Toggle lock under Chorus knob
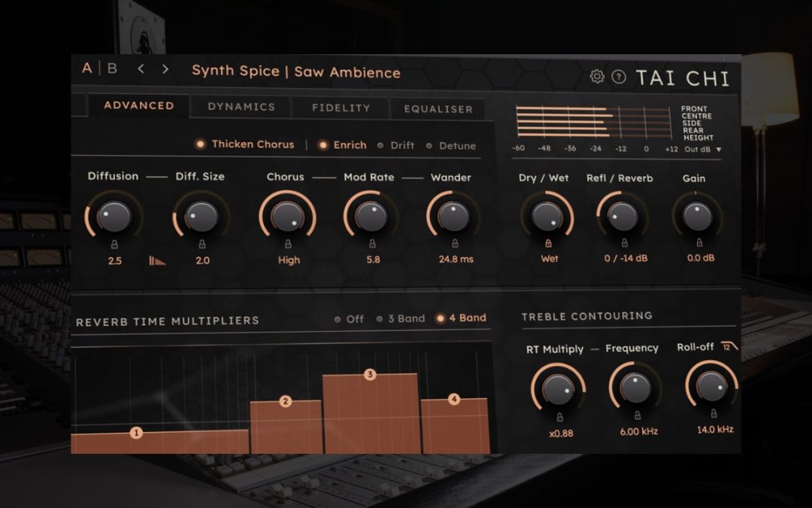Screen dimensions: 812x508 pyautogui.click(x=288, y=244)
